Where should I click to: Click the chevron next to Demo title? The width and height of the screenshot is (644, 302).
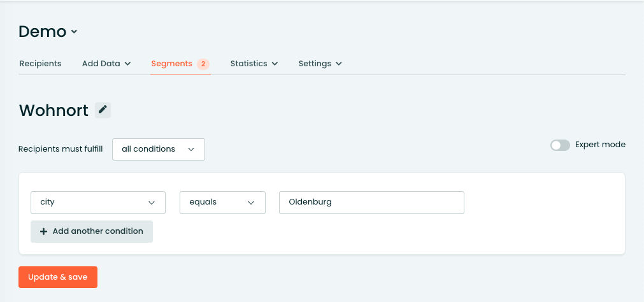(74, 32)
